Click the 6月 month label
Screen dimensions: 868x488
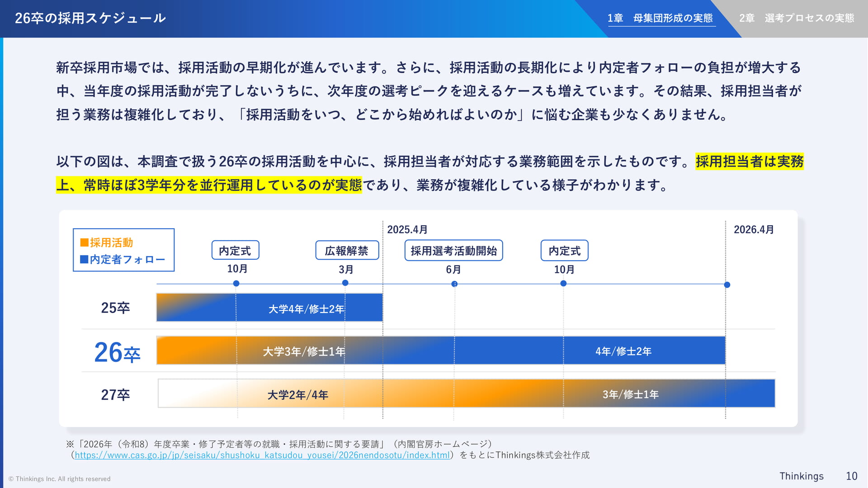[x=453, y=270]
